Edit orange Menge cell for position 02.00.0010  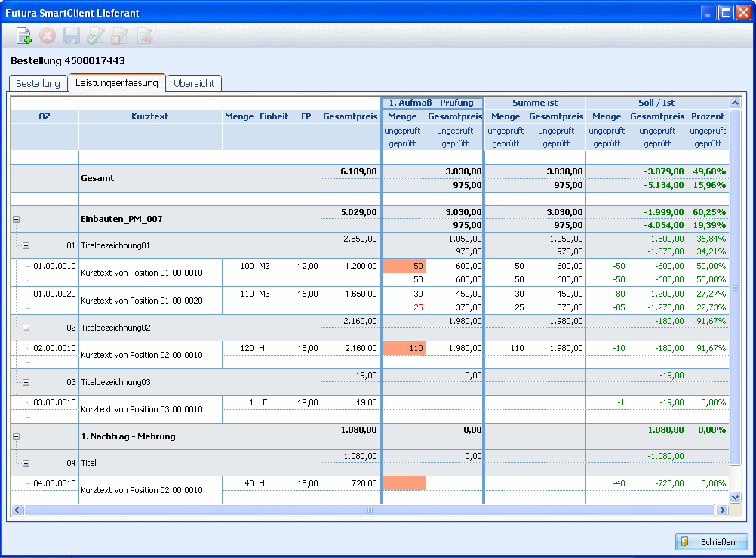click(x=404, y=348)
